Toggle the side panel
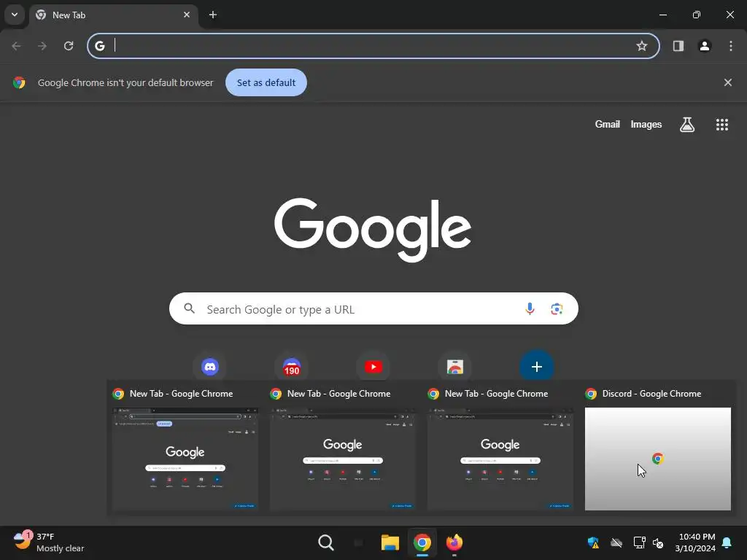 (678, 46)
